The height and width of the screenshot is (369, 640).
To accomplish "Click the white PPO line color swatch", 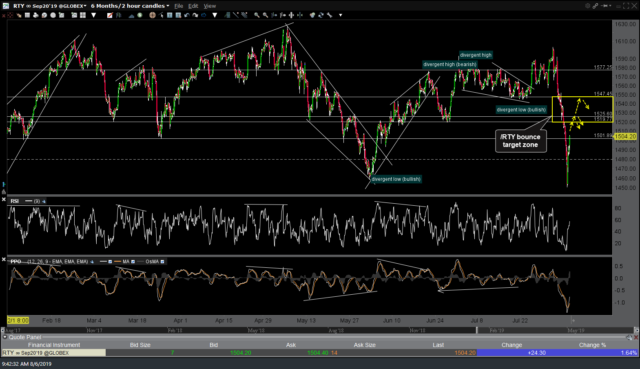I will coord(103,262).
